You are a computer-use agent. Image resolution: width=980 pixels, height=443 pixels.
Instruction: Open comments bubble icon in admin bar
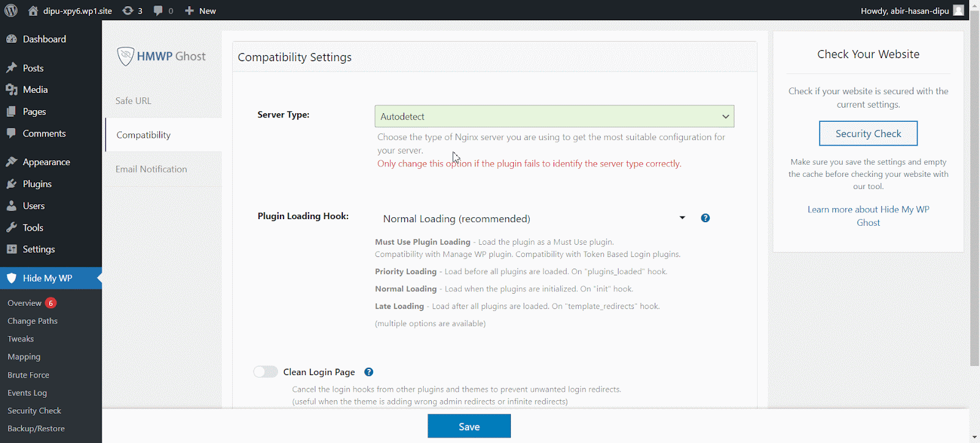click(x=159, y=11)
